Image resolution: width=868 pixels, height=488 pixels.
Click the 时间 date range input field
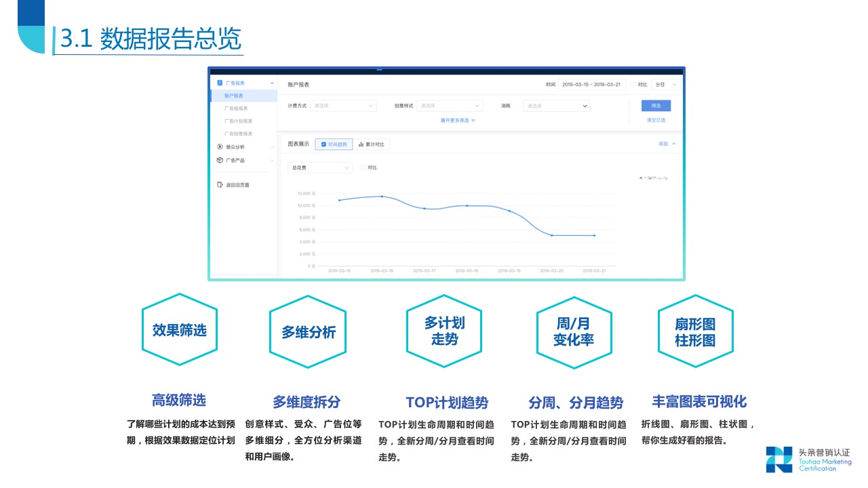point(592,85)
